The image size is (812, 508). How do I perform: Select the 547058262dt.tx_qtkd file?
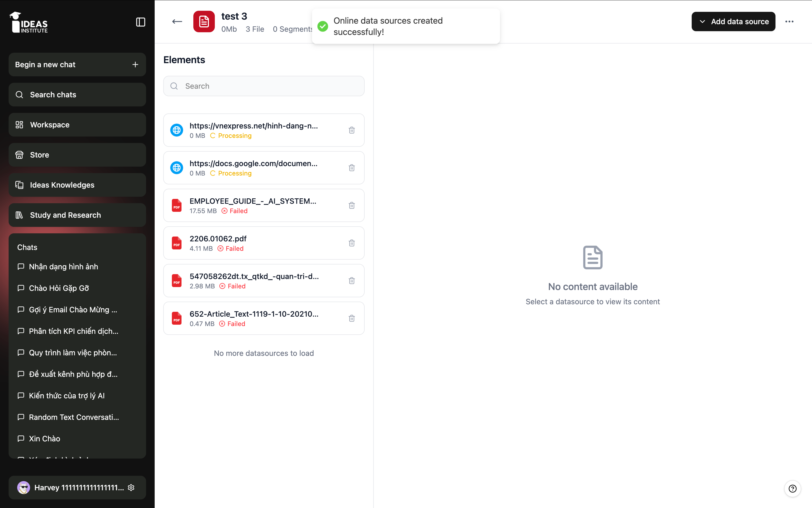tap(264, 281)
